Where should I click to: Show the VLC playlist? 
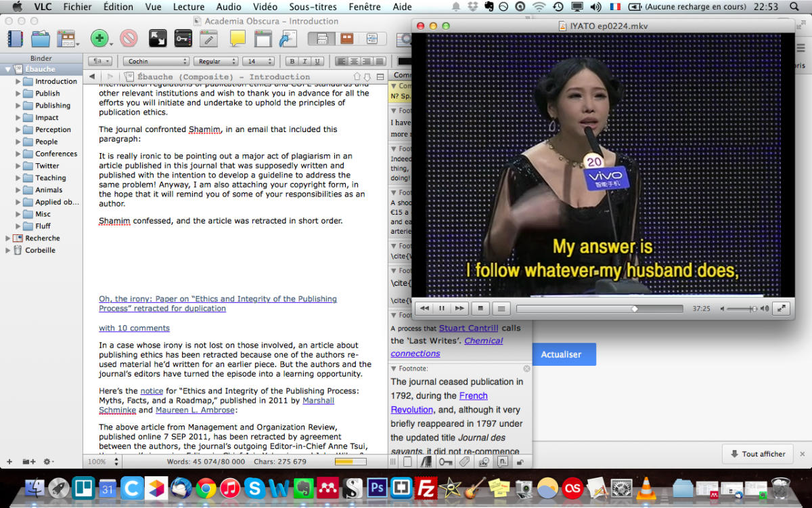(501, 308)
